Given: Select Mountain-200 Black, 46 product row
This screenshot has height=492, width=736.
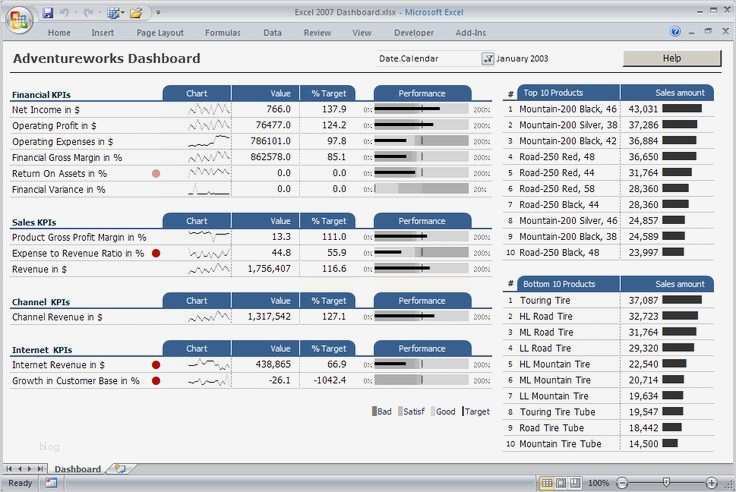Looking at the screenshot, I should tap(568, 109).
